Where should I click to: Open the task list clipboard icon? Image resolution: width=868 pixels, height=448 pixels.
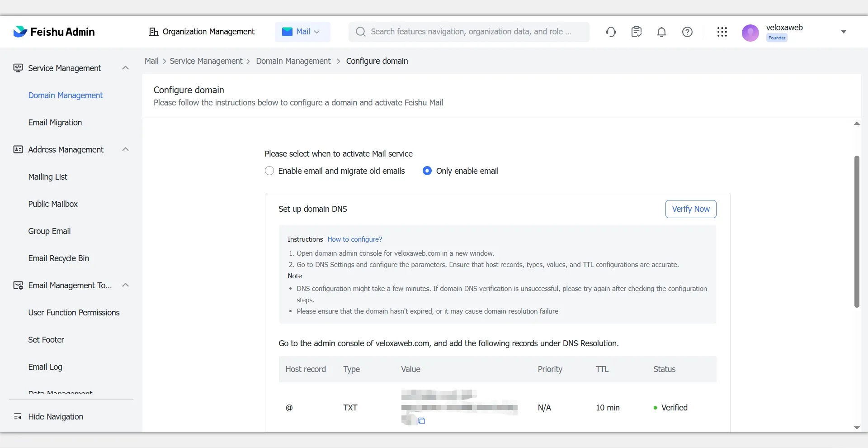pos(636,32)
